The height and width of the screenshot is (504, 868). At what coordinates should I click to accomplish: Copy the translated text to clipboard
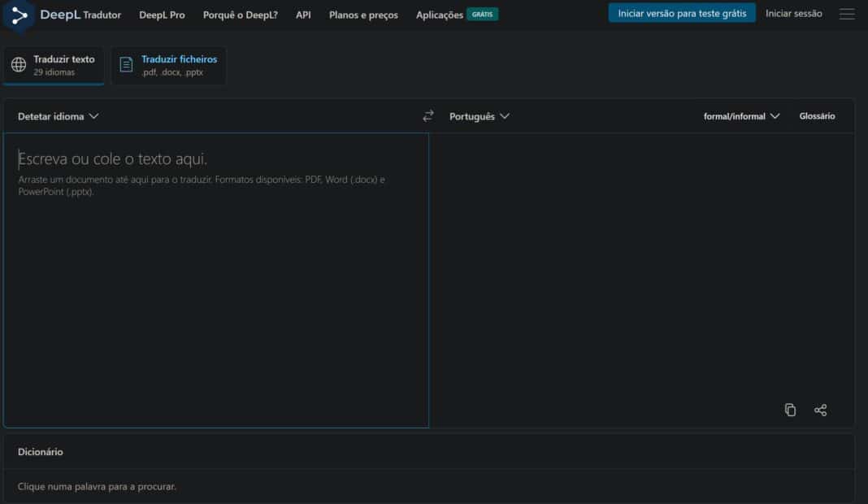pyautogui.click(x=790, y=410)
